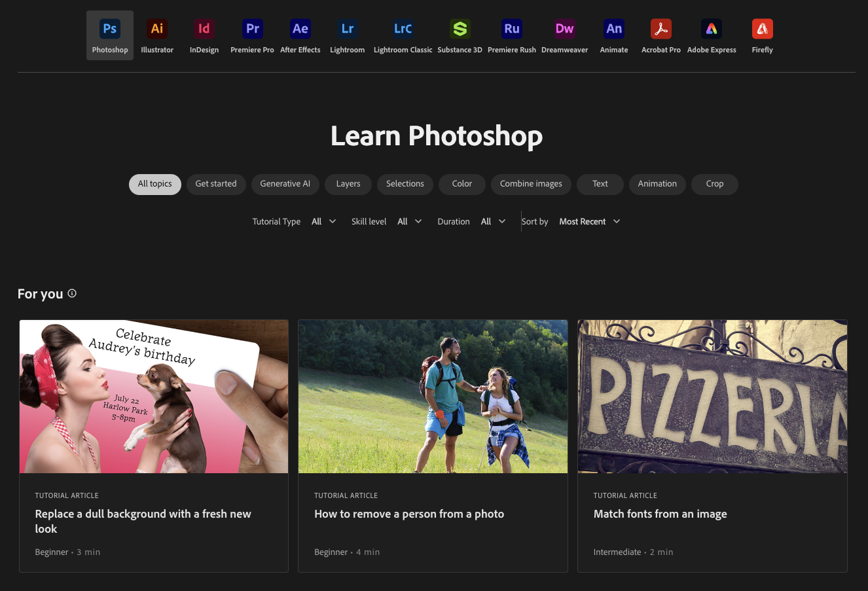Open the InDesign app icon
Viewport: 868px width, 591px height.
click(x=204, y=29)
